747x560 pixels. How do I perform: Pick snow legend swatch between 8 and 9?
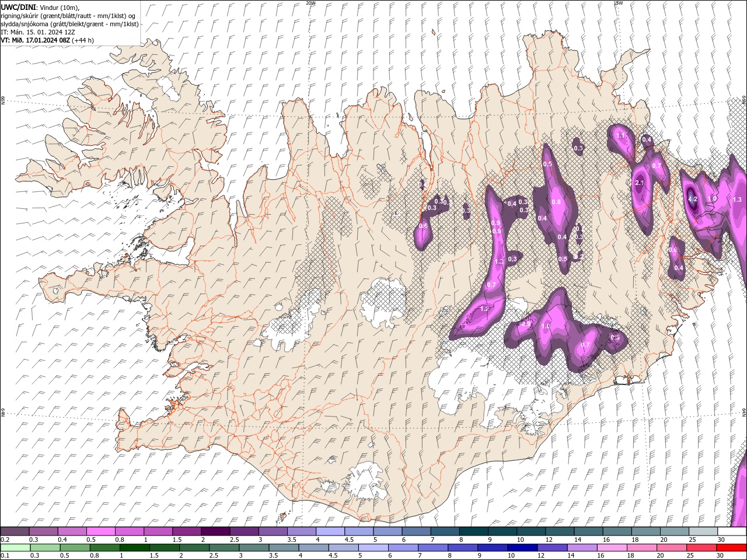(x=474, y=531)
